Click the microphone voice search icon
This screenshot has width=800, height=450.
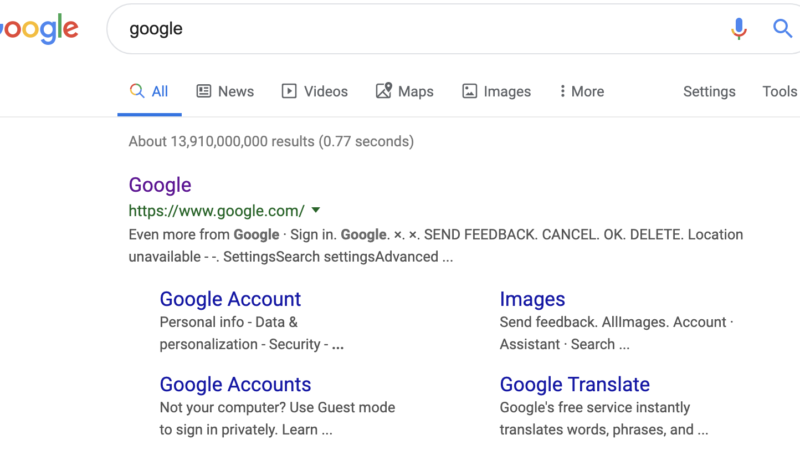[x=738, y=29]
